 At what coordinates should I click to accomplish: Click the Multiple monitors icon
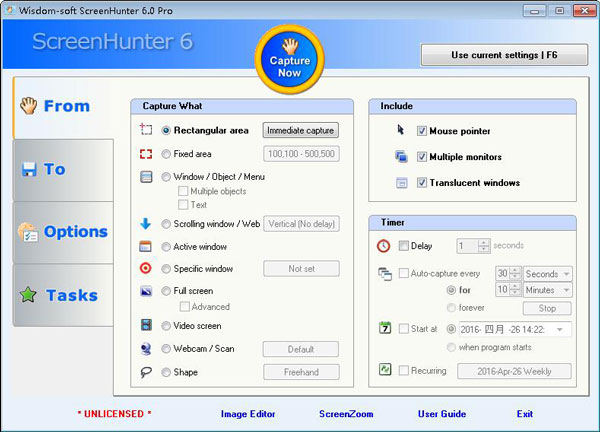(x=401, y=156)
